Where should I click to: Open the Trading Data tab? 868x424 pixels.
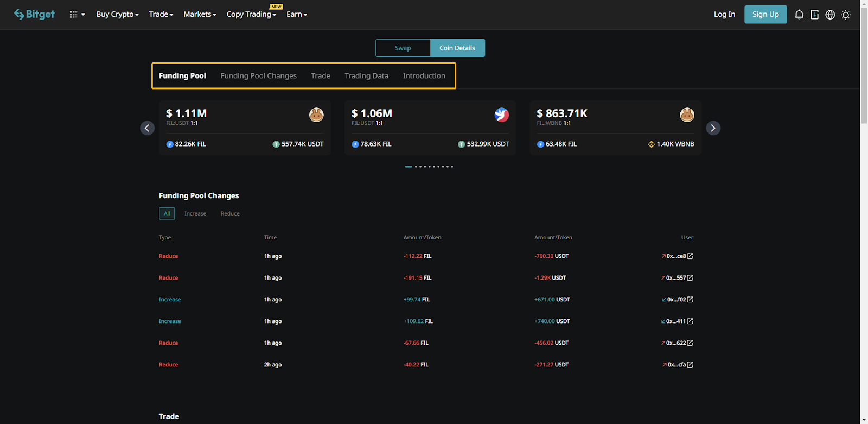click(366, 76)
